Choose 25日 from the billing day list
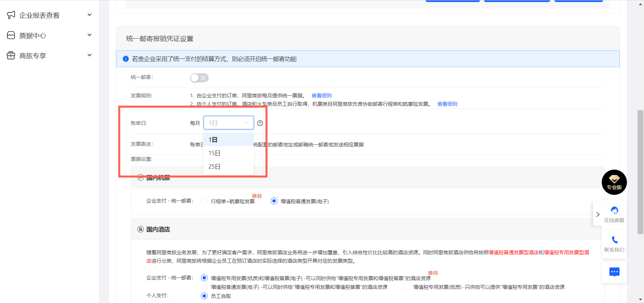This screenshot has width=644, height=303. (x=228, y=166)
